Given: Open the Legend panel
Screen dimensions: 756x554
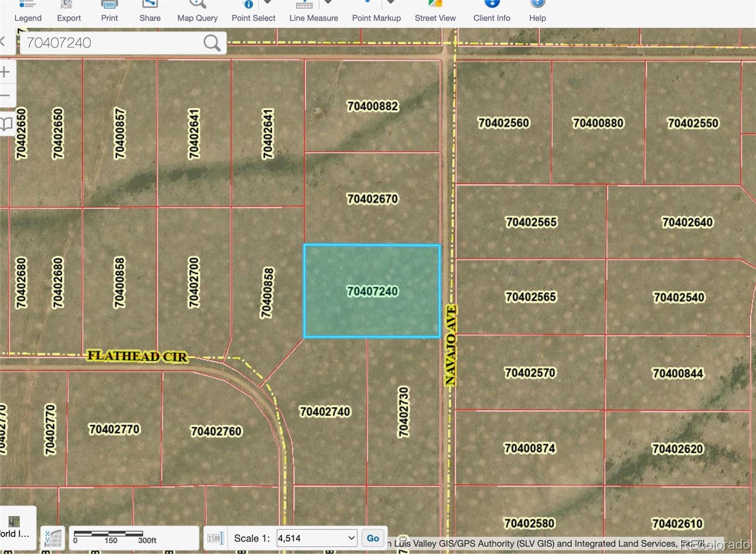Looking at the screenshot, I should point(28,12).
